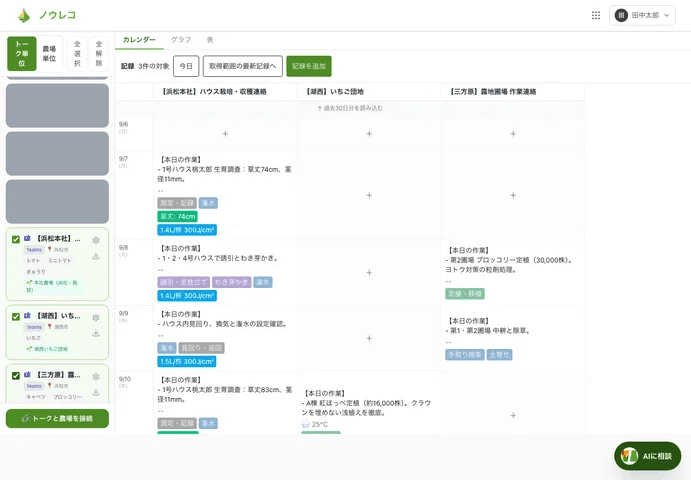691x480 pixels.
Task: Click the 草丈: 74cm green tag
Action: pyautogui.click(x=178, y=216)
